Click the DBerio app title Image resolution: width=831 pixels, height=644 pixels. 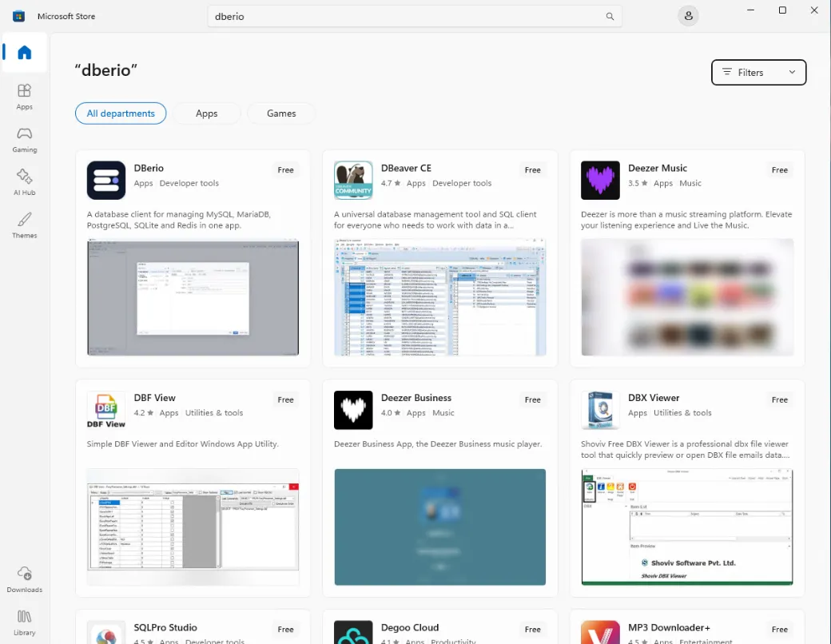click(149, 168)
